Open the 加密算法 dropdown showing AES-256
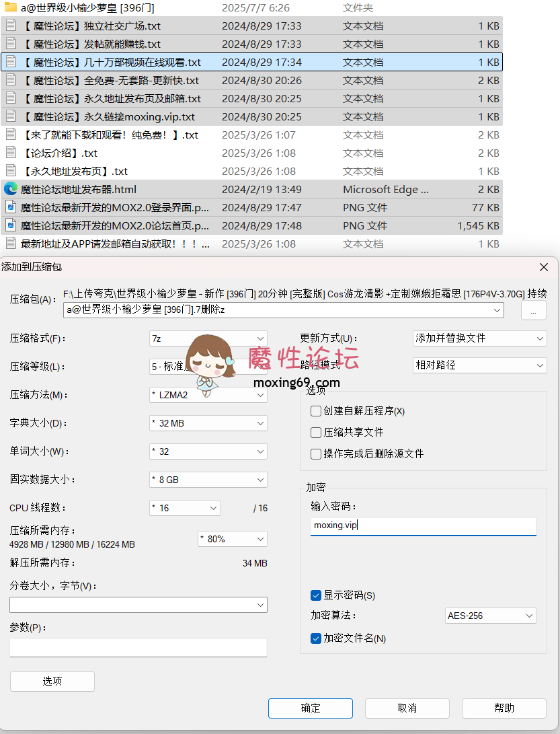 490,616
